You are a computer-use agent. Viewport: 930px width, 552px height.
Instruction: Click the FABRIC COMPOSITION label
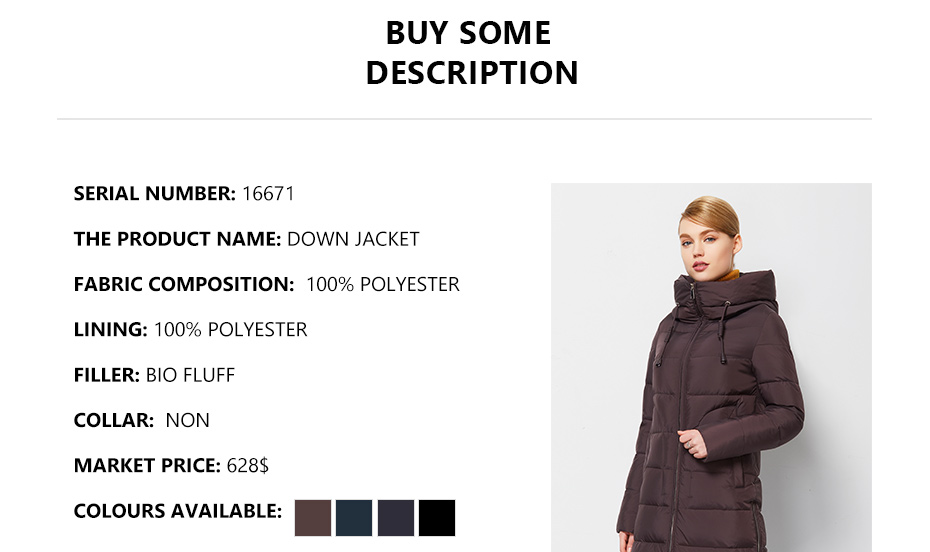click(x=184, y=284)
